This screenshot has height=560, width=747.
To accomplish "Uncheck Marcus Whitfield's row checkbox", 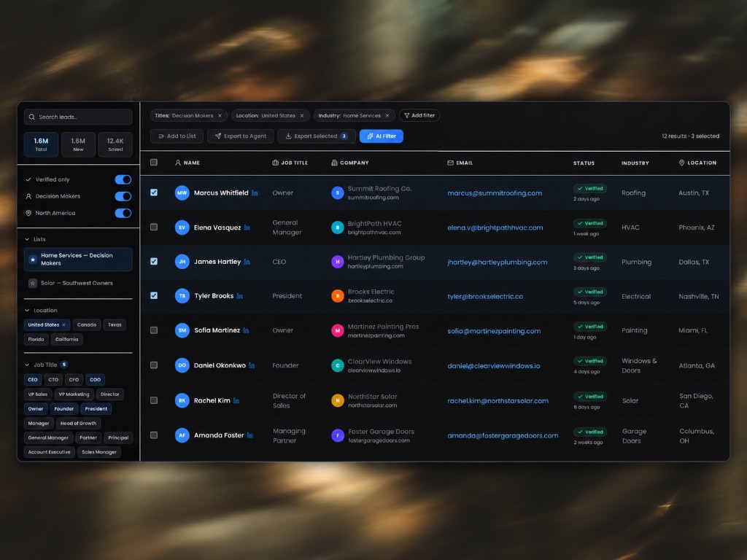I will point(154,192).
